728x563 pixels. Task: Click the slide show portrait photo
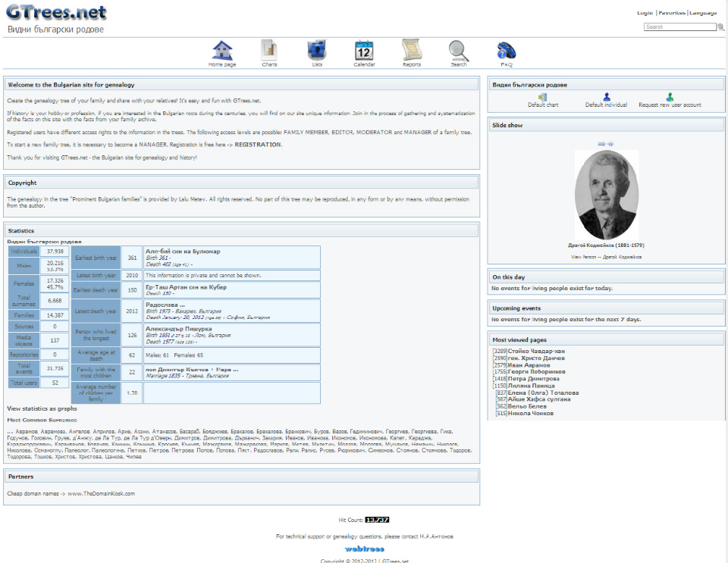[x=606, y=195]
